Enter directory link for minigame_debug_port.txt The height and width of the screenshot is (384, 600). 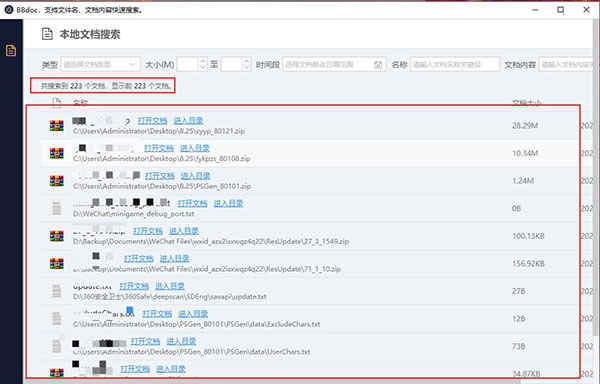click(228, 203)
